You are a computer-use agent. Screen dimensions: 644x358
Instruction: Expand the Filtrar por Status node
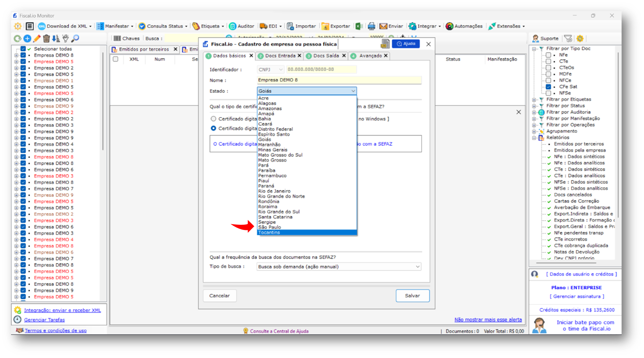[x=534, y=106]
